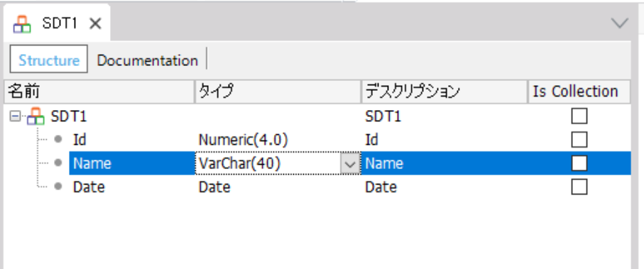Click the structure icon of the SDT1 root row
The height and width of the screenshot is (269, 644).
[36, 116]
